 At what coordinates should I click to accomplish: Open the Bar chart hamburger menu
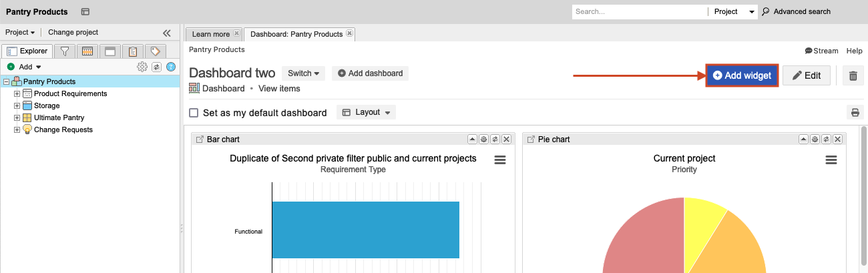[x=499, y=160]
